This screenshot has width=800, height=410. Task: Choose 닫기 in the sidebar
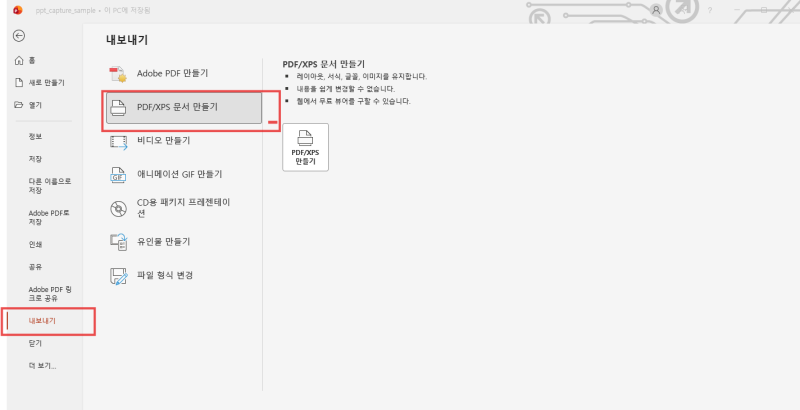tap(35, 344)
